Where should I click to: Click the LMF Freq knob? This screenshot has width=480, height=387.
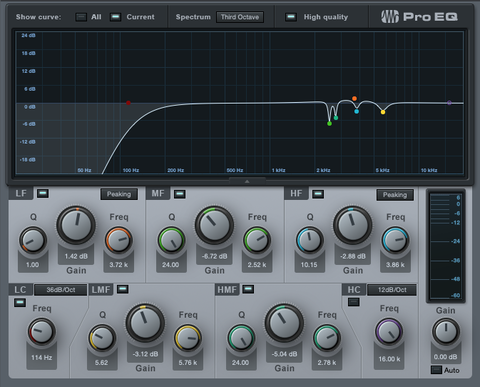pos(188,338)
